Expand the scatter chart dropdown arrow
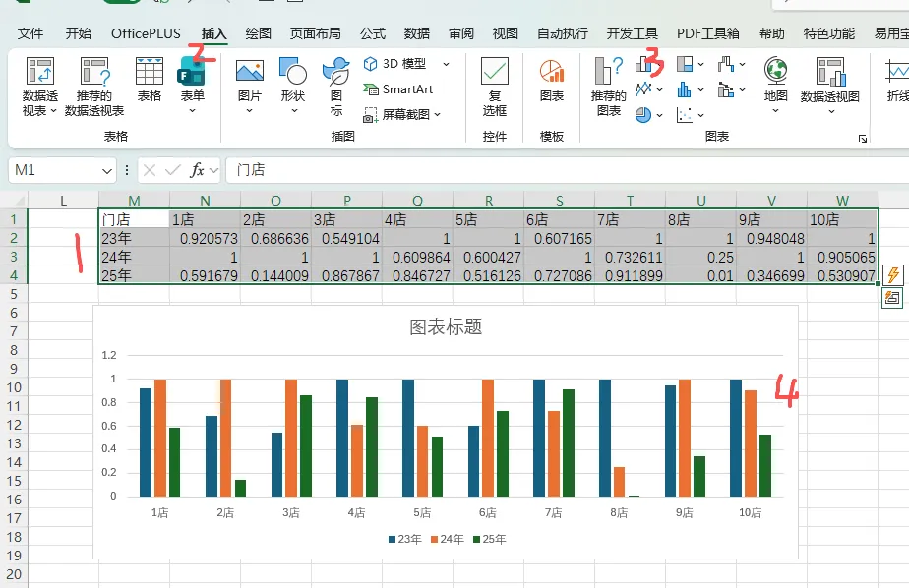 (700, 115)
